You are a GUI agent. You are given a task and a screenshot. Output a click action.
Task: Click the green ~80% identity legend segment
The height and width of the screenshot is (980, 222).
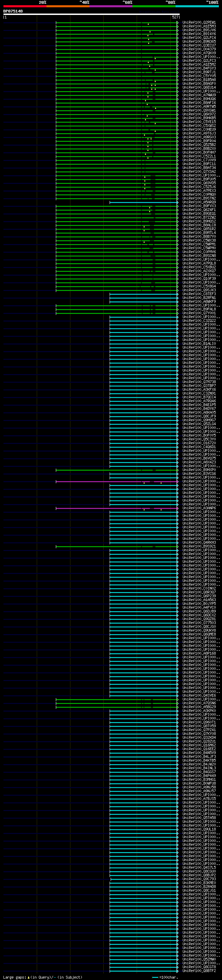154,7
